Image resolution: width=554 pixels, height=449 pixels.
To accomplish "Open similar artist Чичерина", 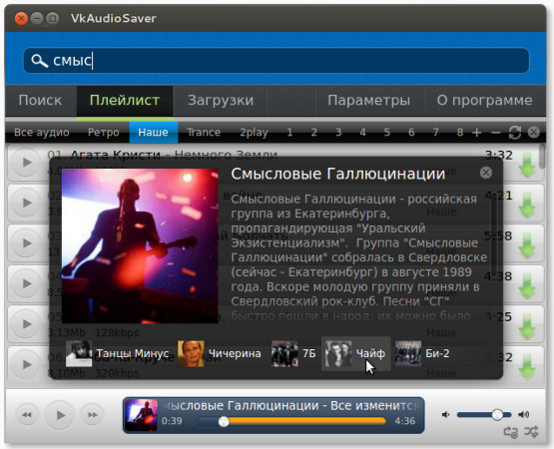I will (219, 354).
